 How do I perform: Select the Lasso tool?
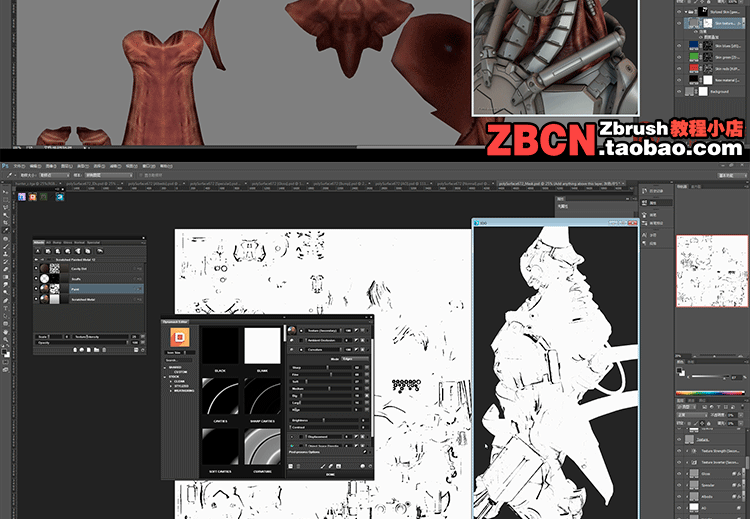[x=6, y=207]
